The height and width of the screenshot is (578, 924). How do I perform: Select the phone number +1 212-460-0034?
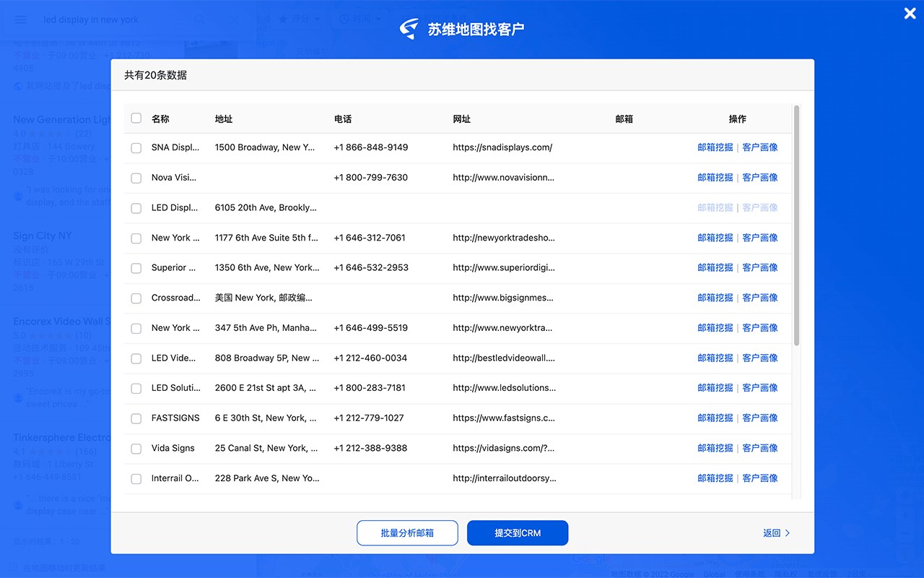(371, 358)
